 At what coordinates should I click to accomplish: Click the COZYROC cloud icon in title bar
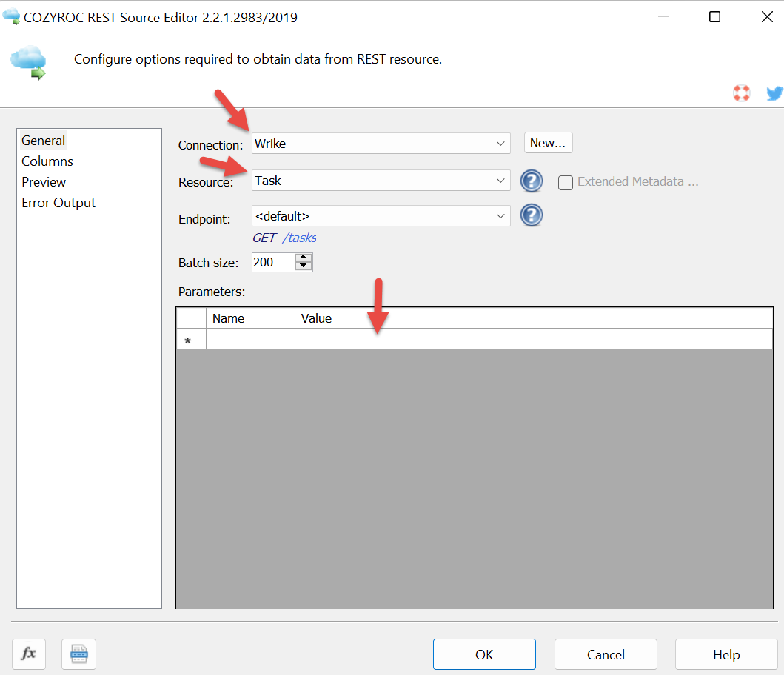[11, 17]
